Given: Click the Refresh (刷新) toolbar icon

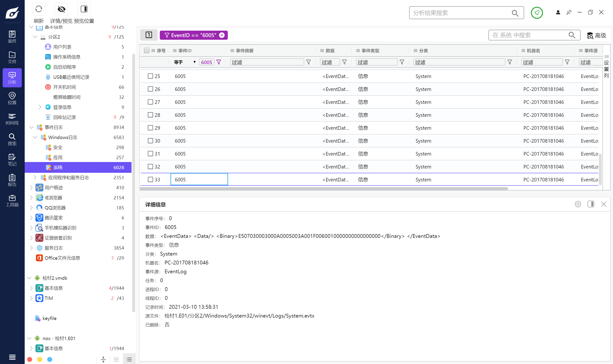Looking at the screenshot, I should click(39, 9).
